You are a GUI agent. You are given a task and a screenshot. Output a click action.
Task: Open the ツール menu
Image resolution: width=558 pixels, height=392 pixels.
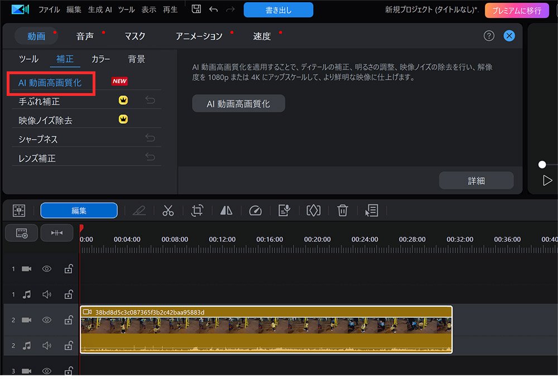127,9
